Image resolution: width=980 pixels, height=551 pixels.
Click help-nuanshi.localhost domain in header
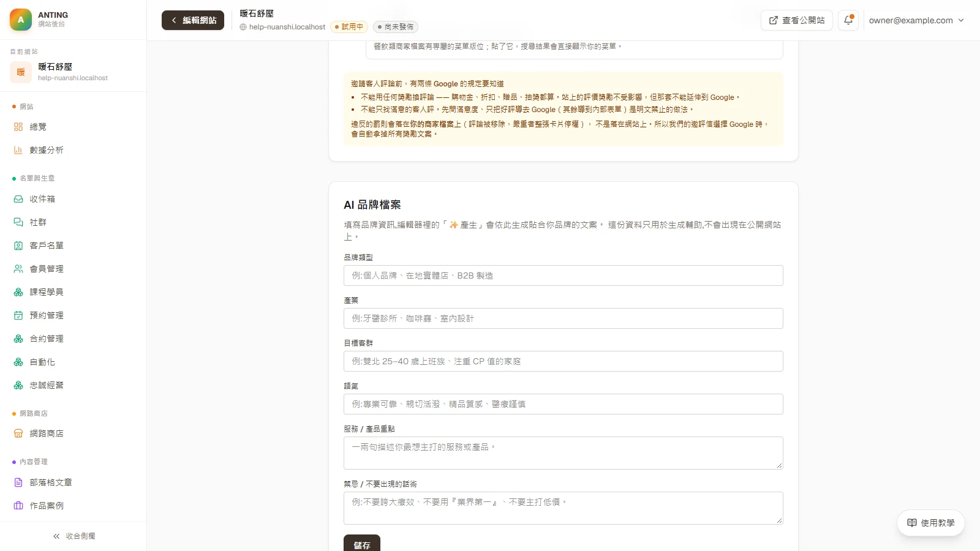pyautogui.click(x=287, y=27)
